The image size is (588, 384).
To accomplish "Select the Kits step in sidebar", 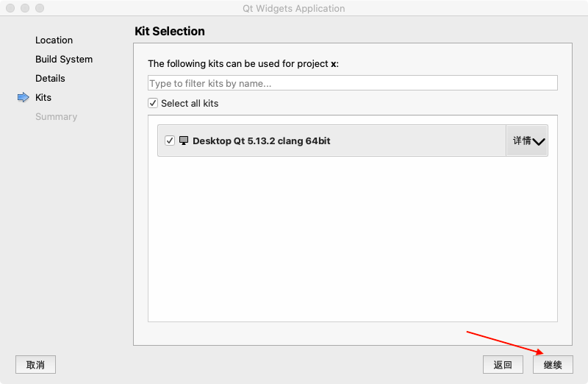I will pyautogui.click(x=43, y=97).
